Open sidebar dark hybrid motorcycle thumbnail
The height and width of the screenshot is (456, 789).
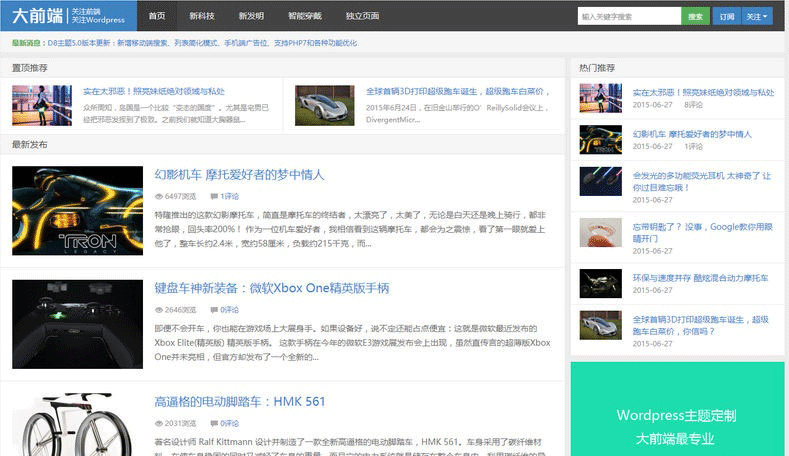[x=600, y=283]
